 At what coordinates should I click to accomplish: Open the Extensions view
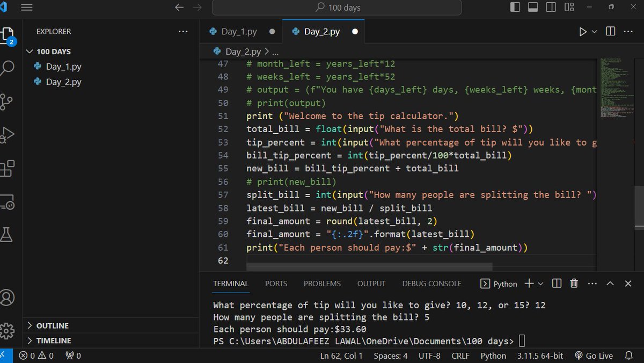pyautogui.click(x=8, y=168)
